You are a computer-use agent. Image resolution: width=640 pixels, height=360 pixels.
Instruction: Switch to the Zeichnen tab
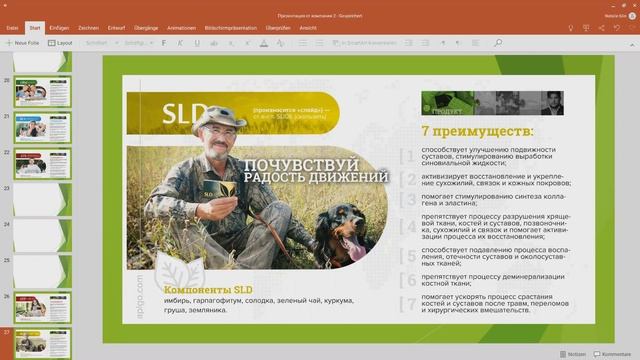(89, 28)
